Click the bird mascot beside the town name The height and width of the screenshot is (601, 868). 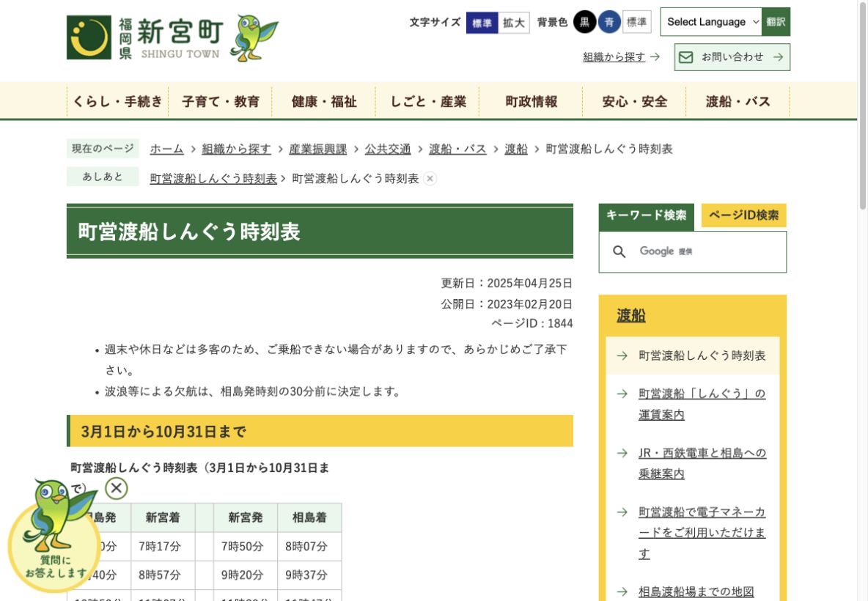coord(254,37)
